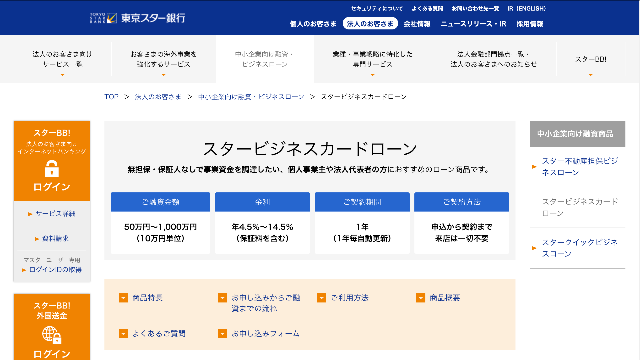Open 会社情報 in top navigation
The height and width of the screenshot is (360, 640).
417,24
